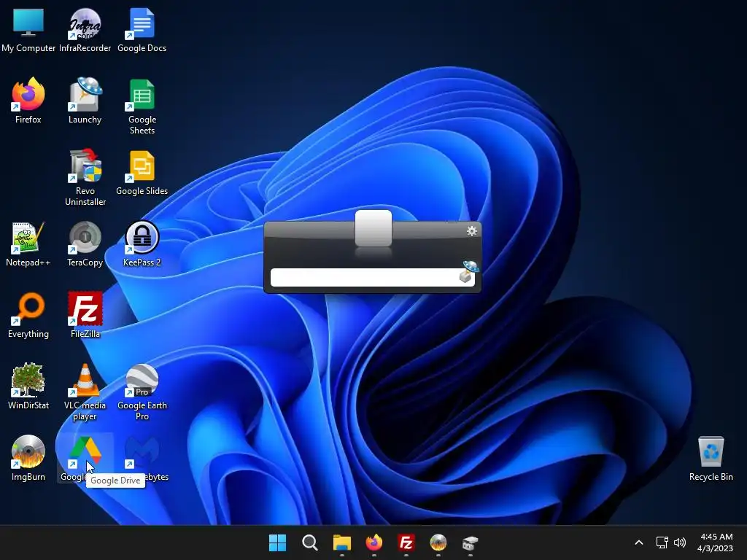Select the Launchy desktop shortcut
Screen dimensions: 747x560
85,101
